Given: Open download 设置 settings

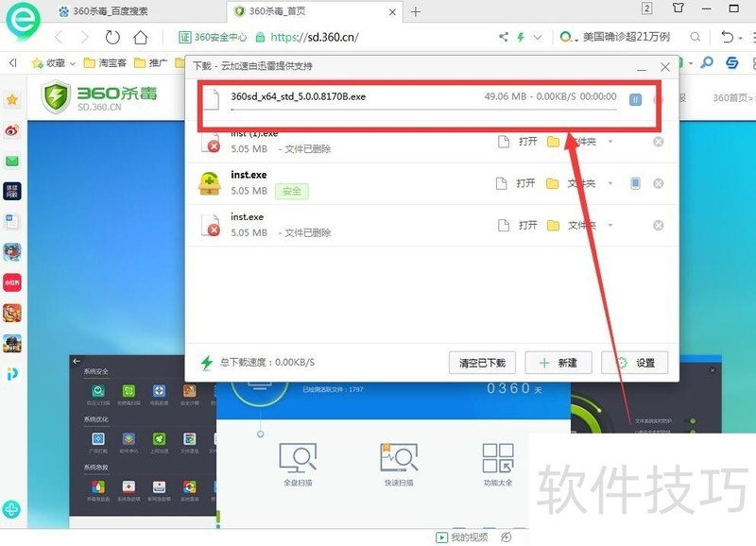Looking at the screenshot, I should pyautogui.click(x=634, y=363).
